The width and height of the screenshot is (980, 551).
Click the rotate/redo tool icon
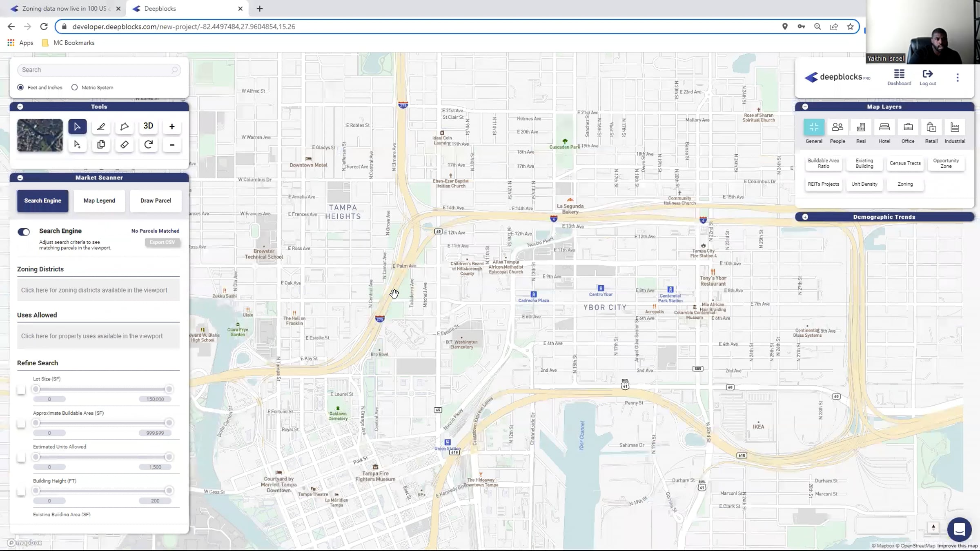tap(148, 144)
